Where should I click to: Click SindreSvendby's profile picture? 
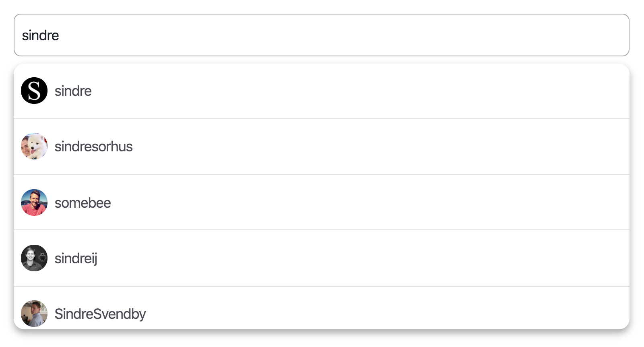point(34,314)
